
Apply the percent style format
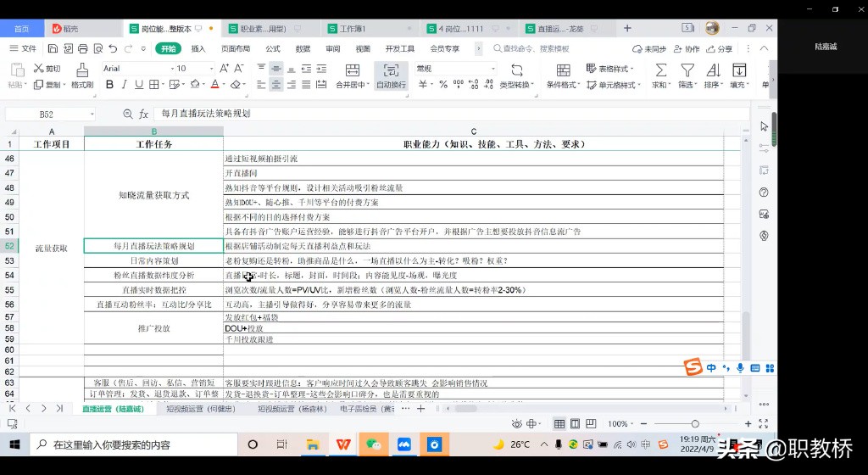coord(442,85)
